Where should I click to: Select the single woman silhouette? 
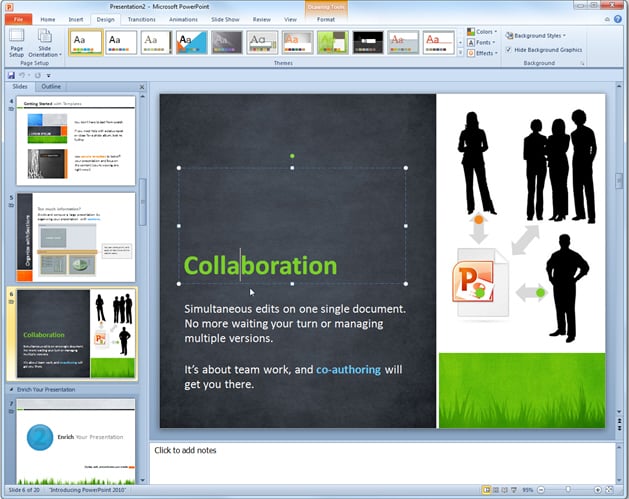pyautogui.click(x=476, y=163)
